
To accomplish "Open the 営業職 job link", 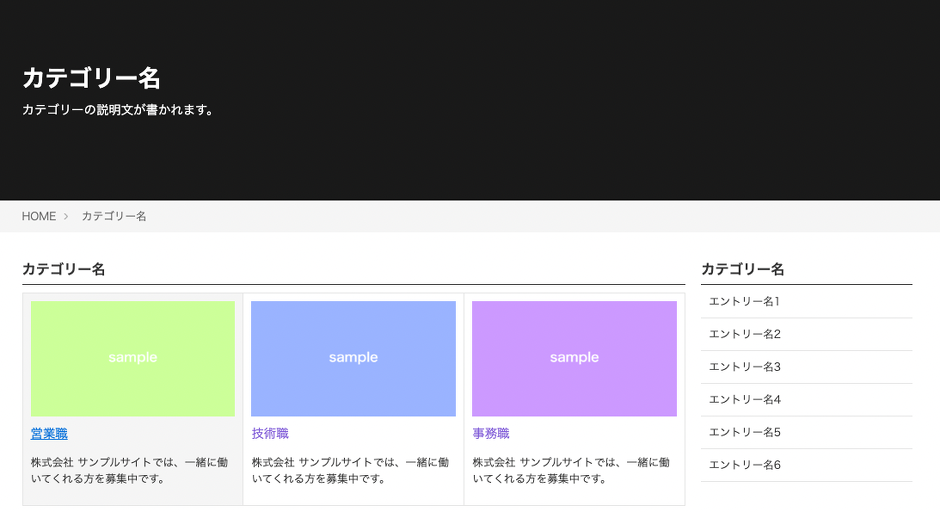I will coord(49,434).
